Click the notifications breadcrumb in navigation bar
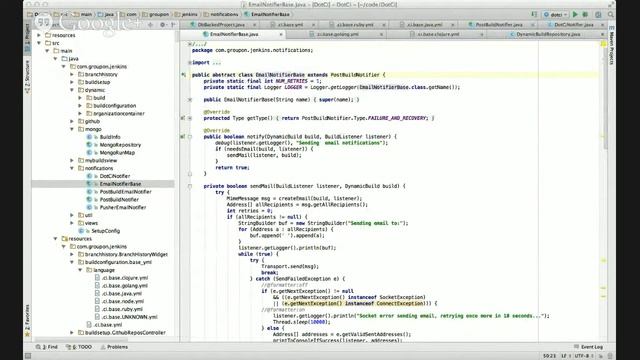This screenshot has width=640, height=360. click(221, 14)
